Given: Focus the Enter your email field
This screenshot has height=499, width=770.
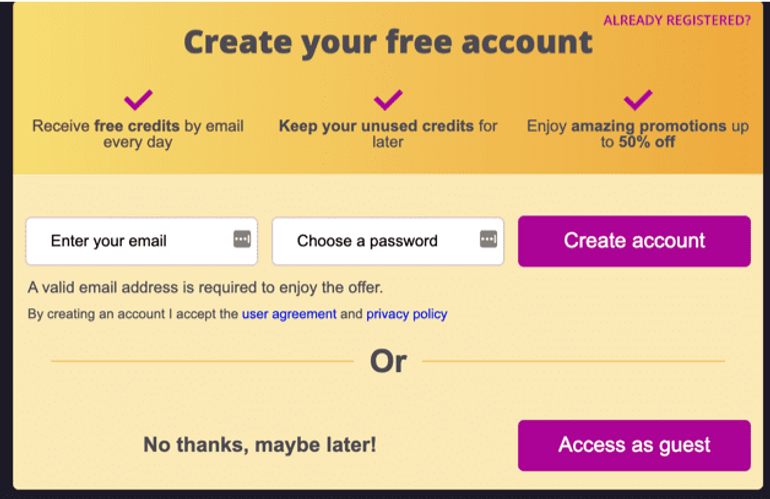Looking at the screenshot, I should (141, 241).
